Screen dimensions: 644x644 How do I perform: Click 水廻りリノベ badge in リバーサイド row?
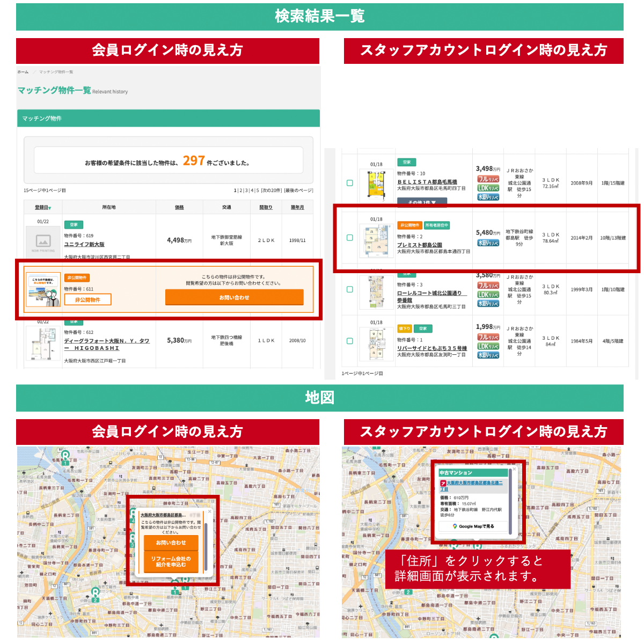[488, 355]
